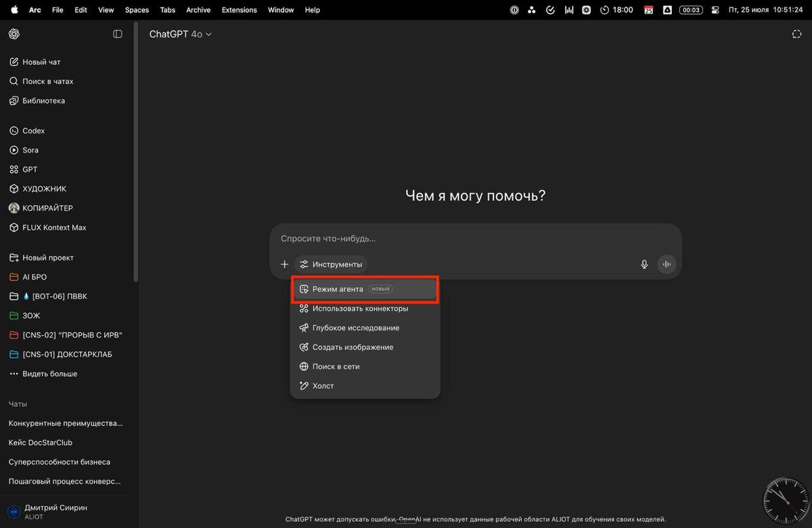Select Режим агента in the tools menu
Screen dimensions: 812x528
click(365, 289)
